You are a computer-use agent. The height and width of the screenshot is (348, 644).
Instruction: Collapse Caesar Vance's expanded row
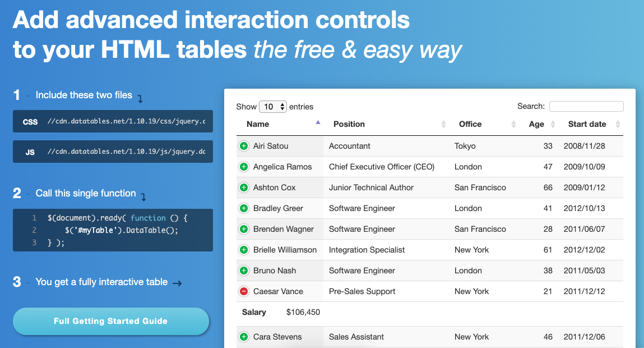[244, 291]
